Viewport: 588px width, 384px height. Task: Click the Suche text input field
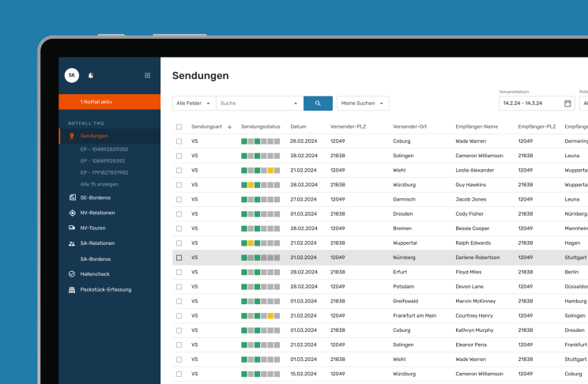click(253, 104)
